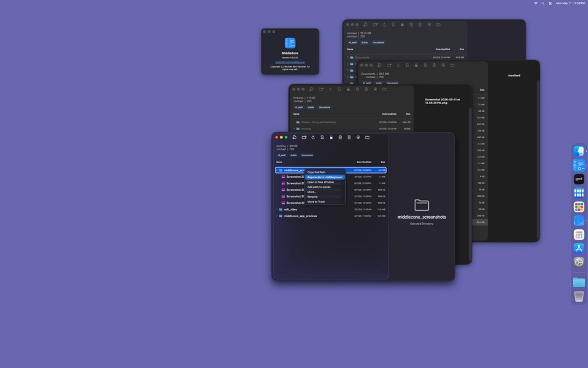This screenshot has width=588, height=368.
Task: Click the builds quick path in the Pictures window
Action: click(311, 107)
